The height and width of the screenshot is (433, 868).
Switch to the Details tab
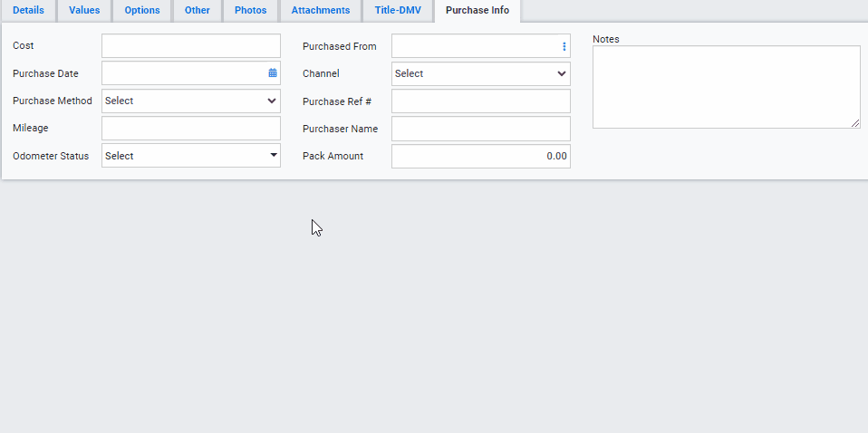tap(28, 11)
